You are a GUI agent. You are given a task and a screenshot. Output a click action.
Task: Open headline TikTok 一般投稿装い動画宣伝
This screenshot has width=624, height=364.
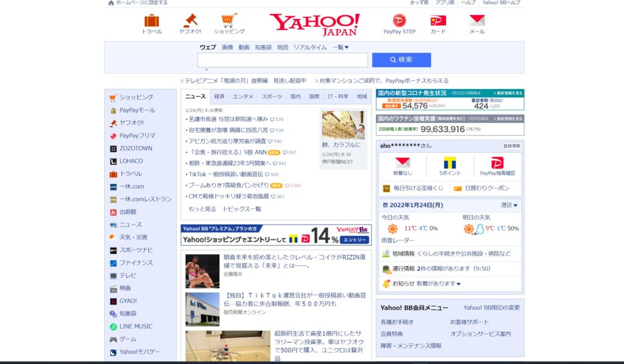225,175
